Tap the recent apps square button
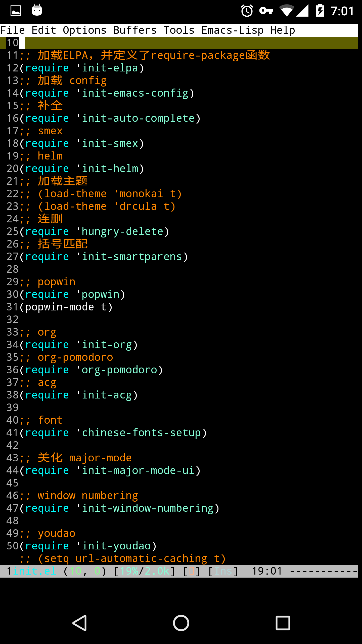The image size is (362, 644). (x=283, y=623)
